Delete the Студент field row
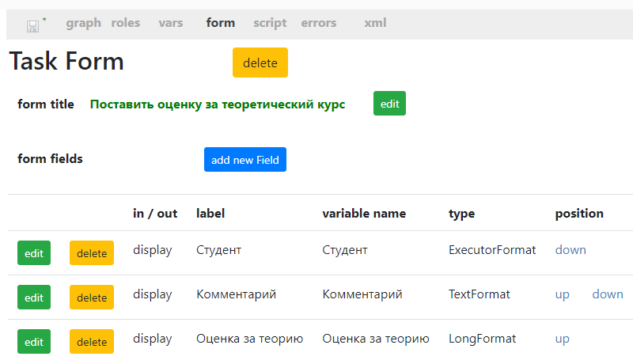Image resolution: width=633 pixels, height=364 pixels. point(92,253)
